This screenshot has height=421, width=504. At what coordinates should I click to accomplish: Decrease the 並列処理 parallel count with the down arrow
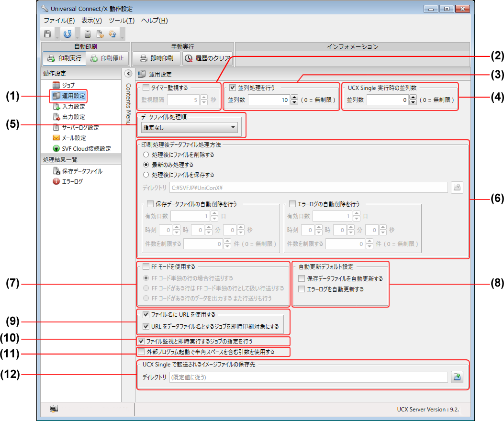(294, 102)
